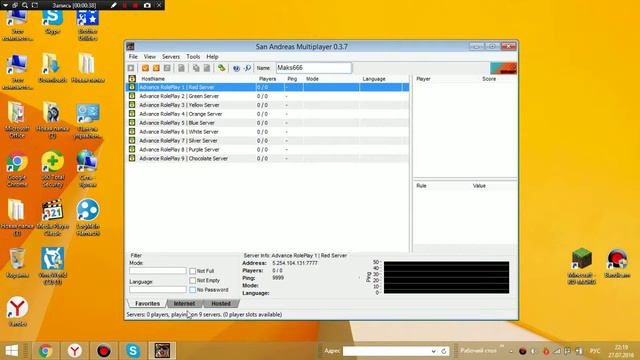
Task: Click the language indicator in system tray
Action: click(x=595, y=351)
